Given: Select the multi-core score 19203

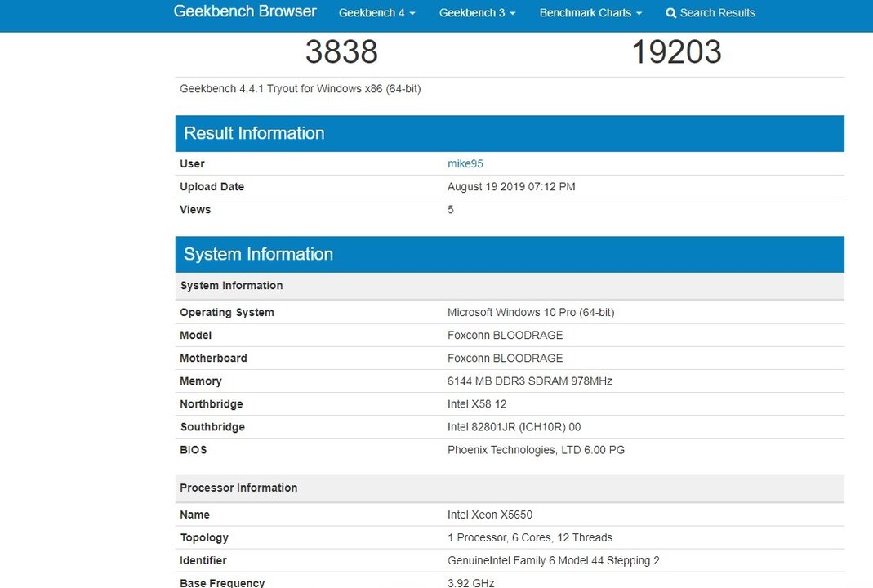Looking at the screenshot, I should [x=676, y=51].
